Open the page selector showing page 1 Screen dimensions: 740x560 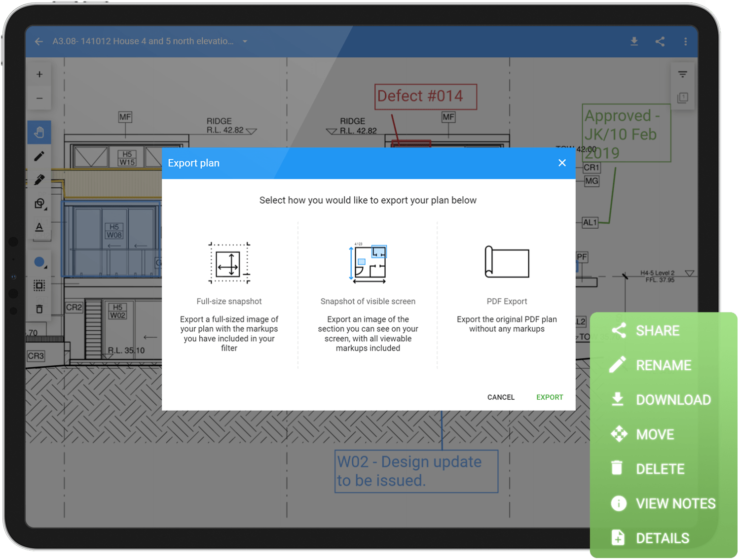pos(682,99)
